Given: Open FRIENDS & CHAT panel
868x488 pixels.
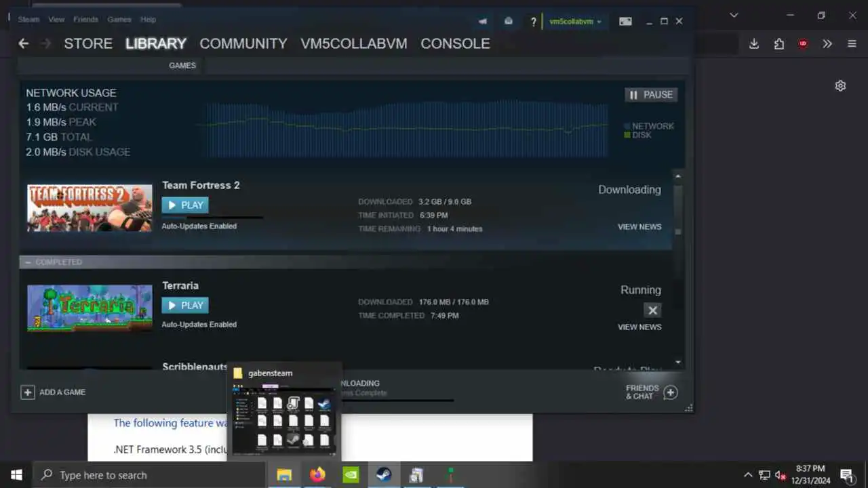Looking at the screenshot, I should pos(651,392).
